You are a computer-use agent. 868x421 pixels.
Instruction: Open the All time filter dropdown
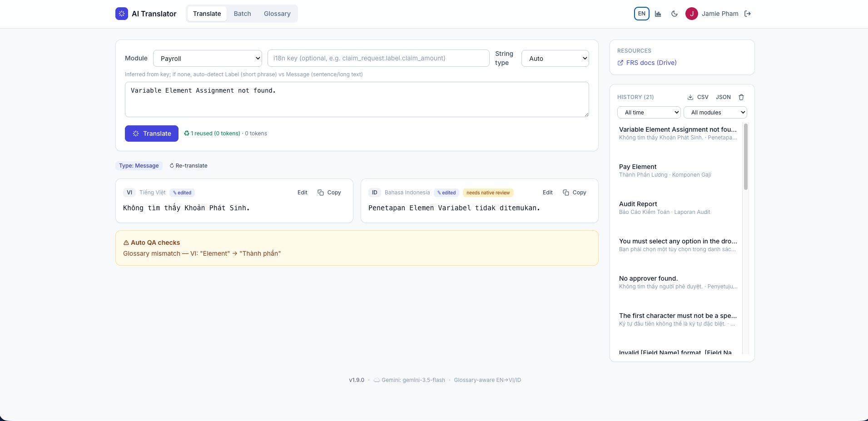coord(649,112)
